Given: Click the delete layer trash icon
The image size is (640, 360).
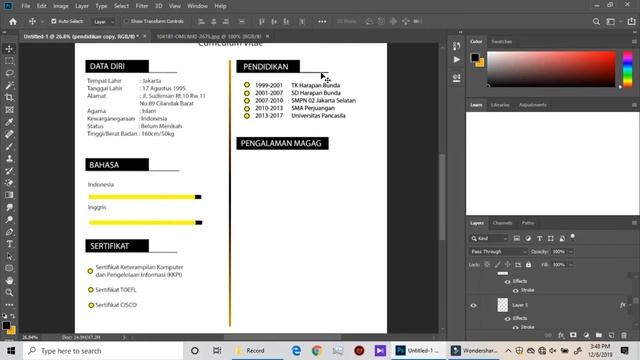Looking at the screenshot, I should [x=624, y=335].
